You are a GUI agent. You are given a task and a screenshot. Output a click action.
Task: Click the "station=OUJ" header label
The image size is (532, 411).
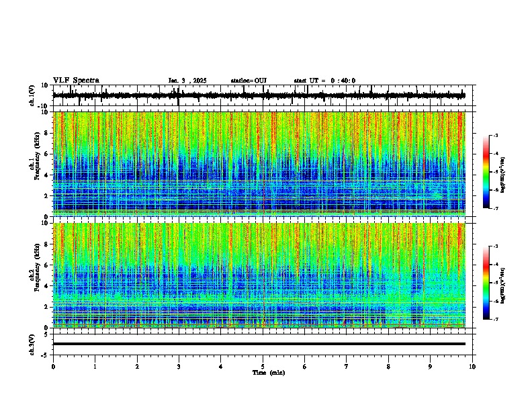pos(249,81)
